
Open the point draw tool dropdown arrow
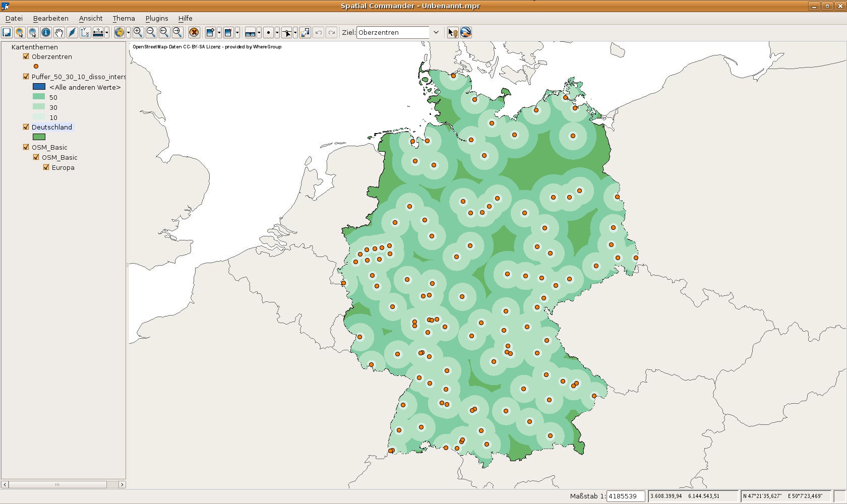tap(277, 33)
